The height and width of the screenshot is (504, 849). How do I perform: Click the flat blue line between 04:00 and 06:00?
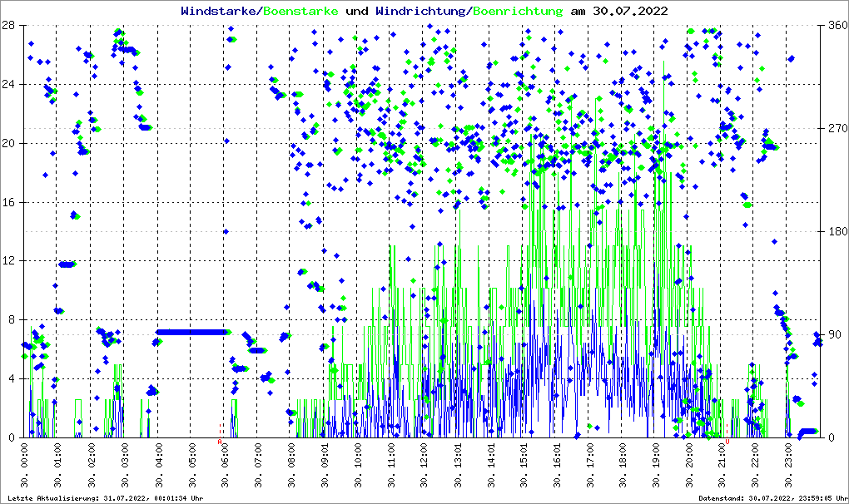(191, 332)
